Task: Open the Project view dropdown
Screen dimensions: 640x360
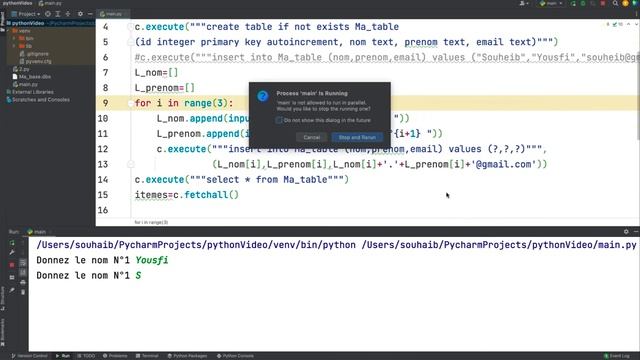Action: pos(26,14)
